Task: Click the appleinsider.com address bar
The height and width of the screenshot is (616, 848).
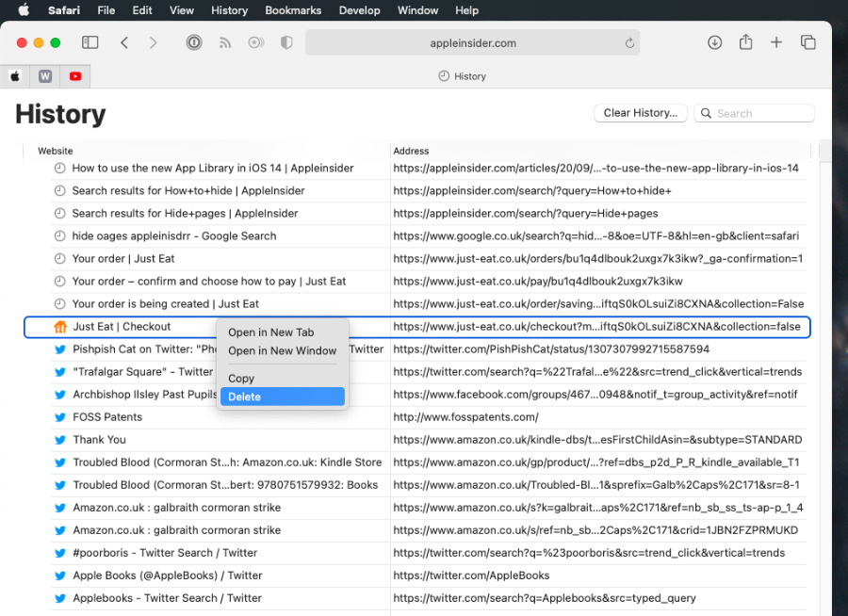Action: pos(471,43)
